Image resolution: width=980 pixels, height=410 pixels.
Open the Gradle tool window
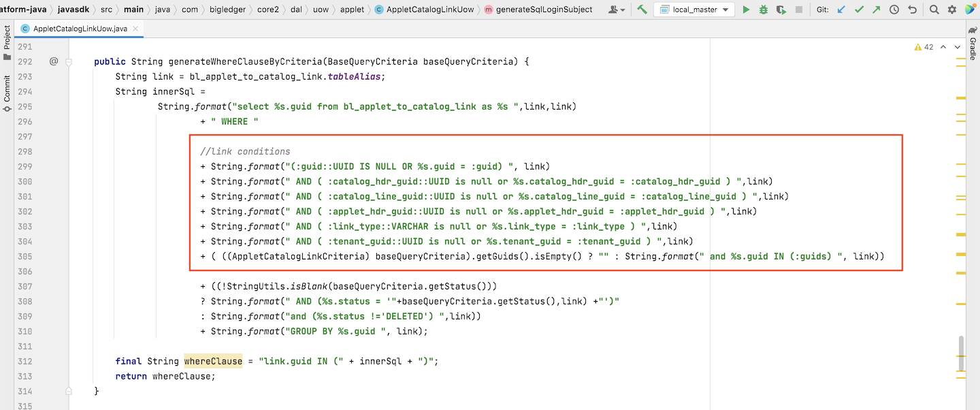point(973,45)
